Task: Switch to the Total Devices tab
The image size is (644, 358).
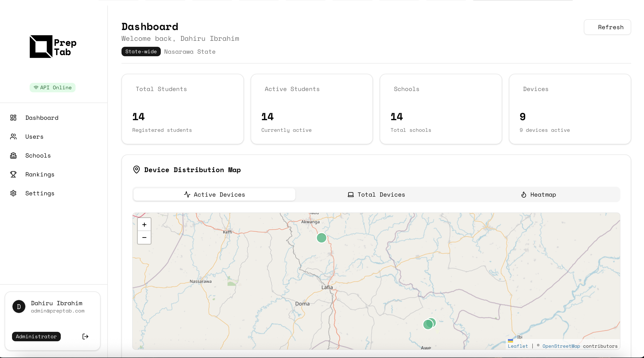Action: pyautogui.click(x=376, y=195)
